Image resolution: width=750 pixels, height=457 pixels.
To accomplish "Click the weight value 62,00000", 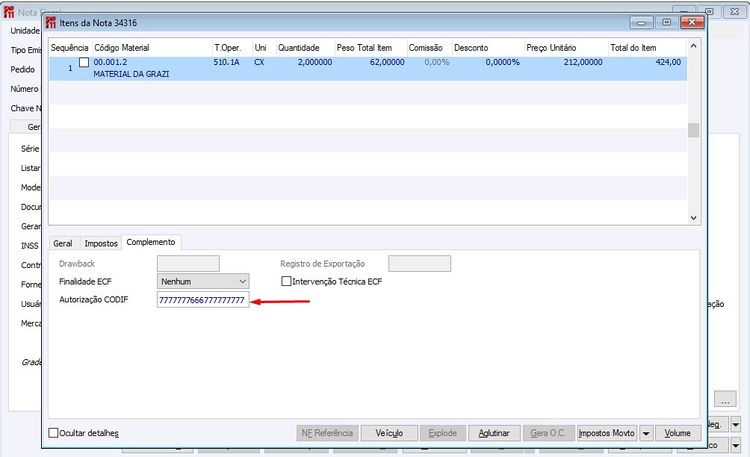I will pyautogui.click(x=387, y=62).
